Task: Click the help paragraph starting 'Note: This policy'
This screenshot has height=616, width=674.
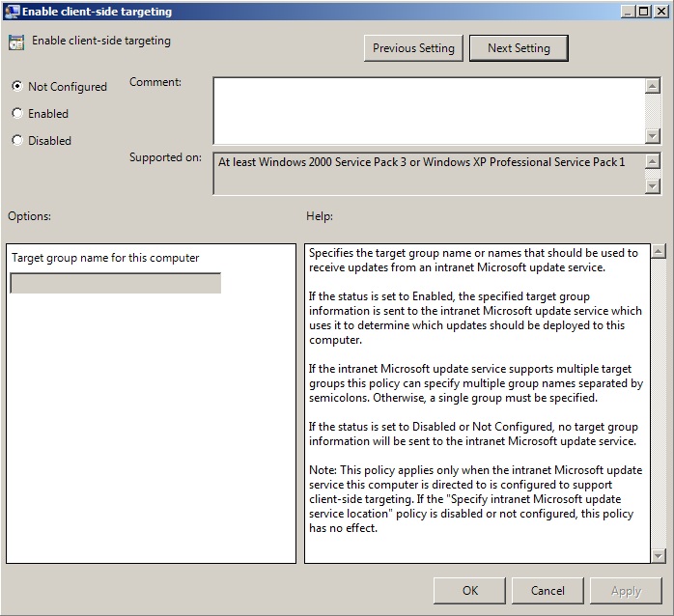Action: [x=475, y=498]
